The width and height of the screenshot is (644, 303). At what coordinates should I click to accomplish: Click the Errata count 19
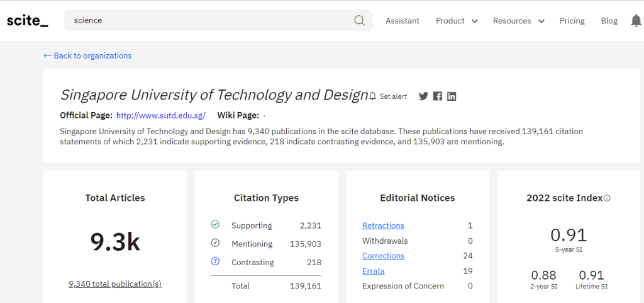(468, 271)
